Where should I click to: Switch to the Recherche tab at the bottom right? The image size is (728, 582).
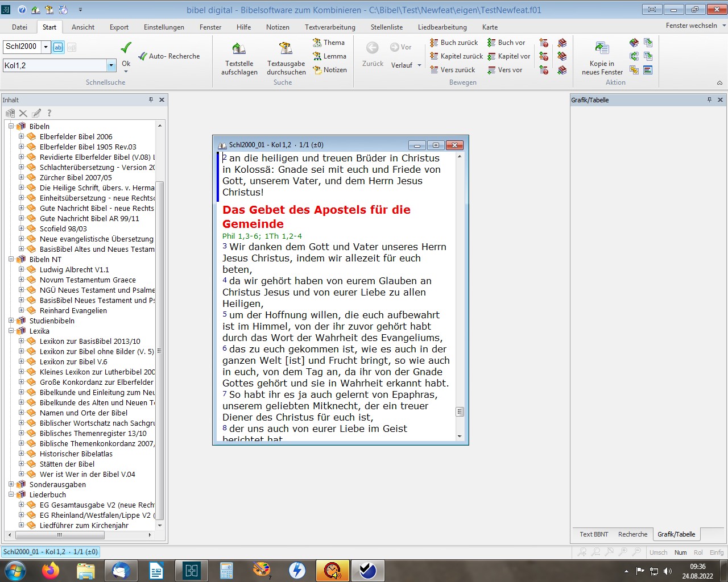pyautogui.click(x=632, y=534)
